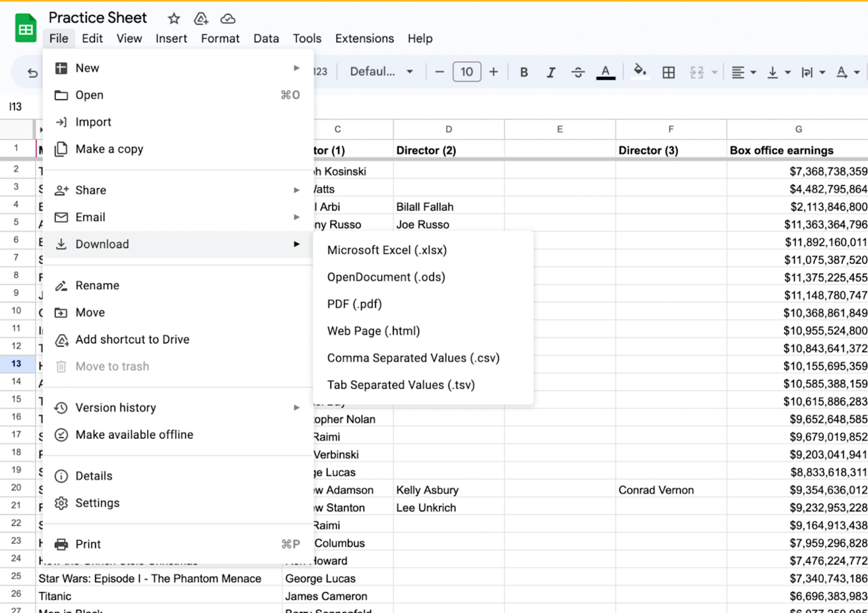Screen dimensions: 868x613
Task: Click the move to Drive folder icon
Action: point(201,19)
